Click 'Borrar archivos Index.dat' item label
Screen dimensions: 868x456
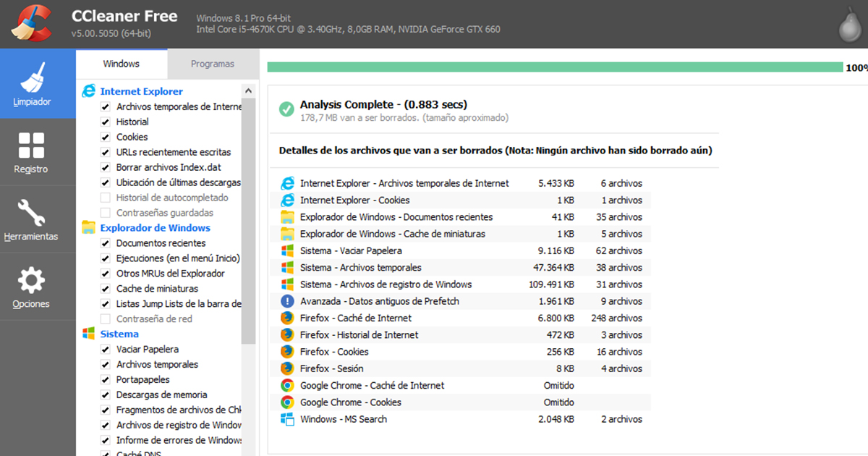[169, 167]
